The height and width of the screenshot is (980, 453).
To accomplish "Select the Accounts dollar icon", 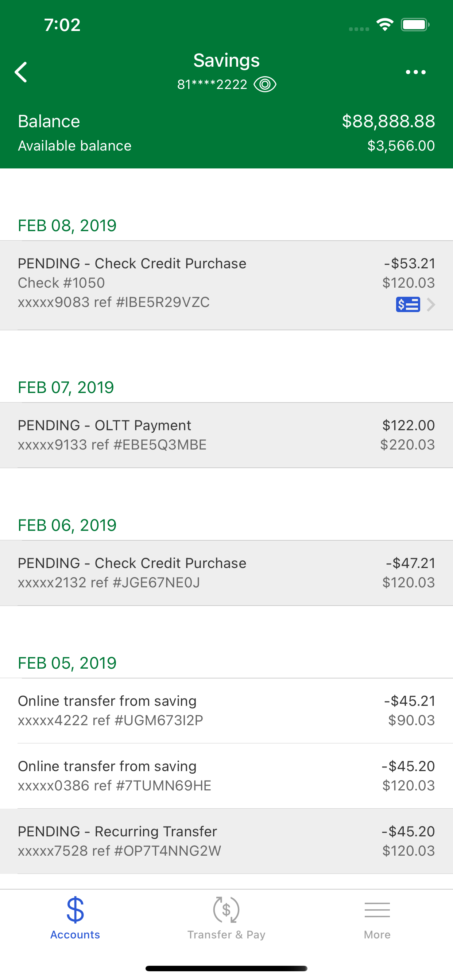I will point(75,910).
